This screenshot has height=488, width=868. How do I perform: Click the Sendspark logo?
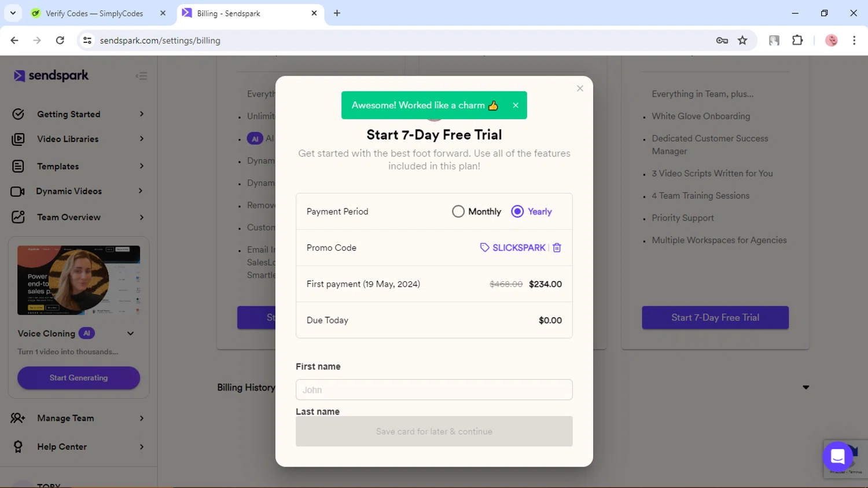click(52, 76)
